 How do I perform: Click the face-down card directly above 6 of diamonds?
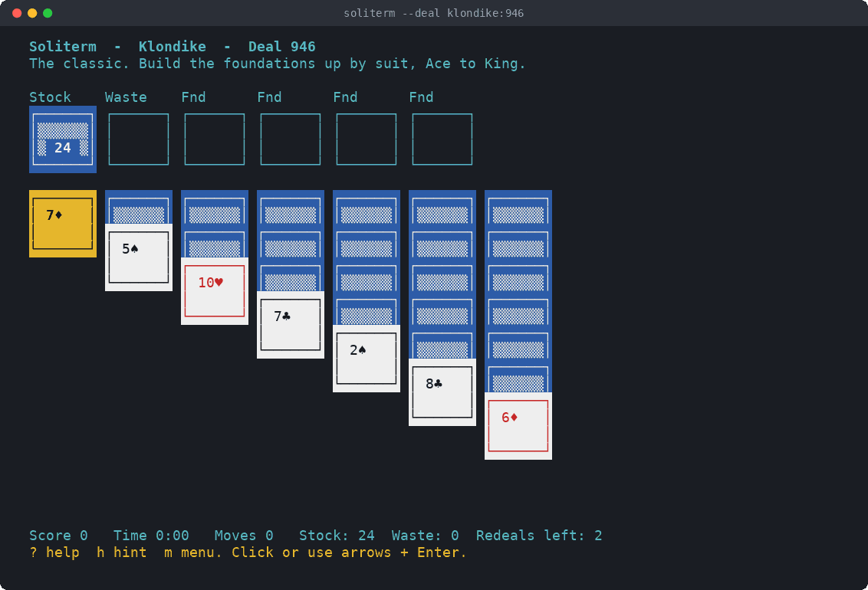518,375
